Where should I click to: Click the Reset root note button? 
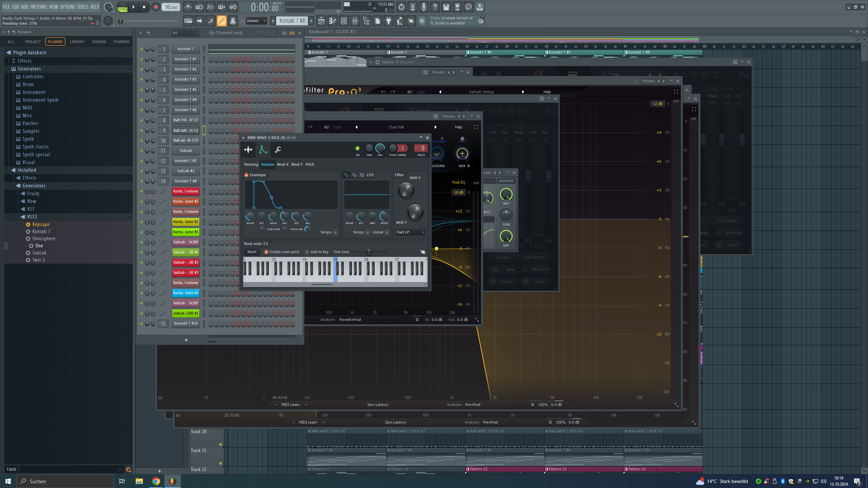tap(252, 252)
